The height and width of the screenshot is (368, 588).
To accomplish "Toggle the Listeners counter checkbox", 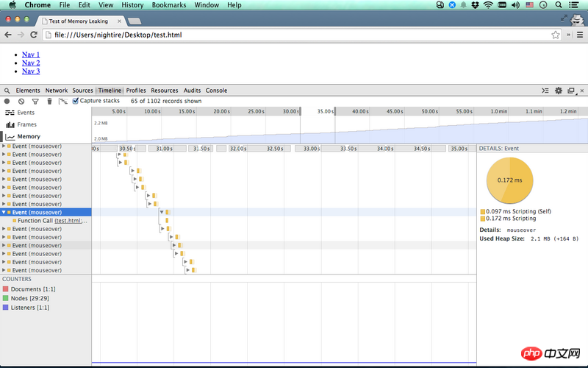I will click(x=6, y=307).
